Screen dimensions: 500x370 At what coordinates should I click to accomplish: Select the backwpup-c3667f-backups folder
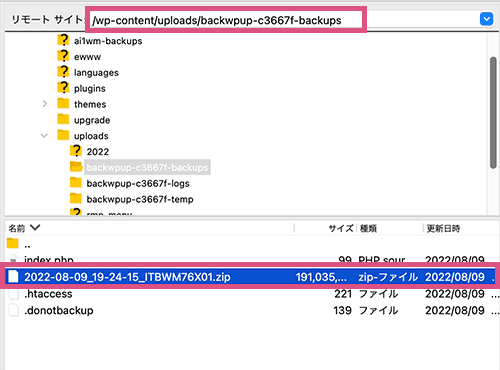tap(147, 167)
